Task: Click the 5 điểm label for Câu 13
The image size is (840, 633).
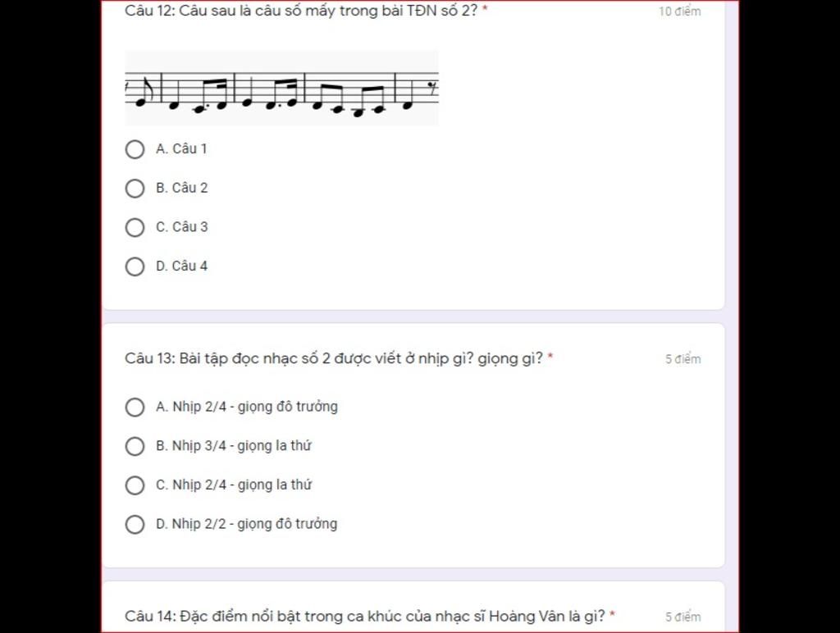Action: click(x=683, y=359)
